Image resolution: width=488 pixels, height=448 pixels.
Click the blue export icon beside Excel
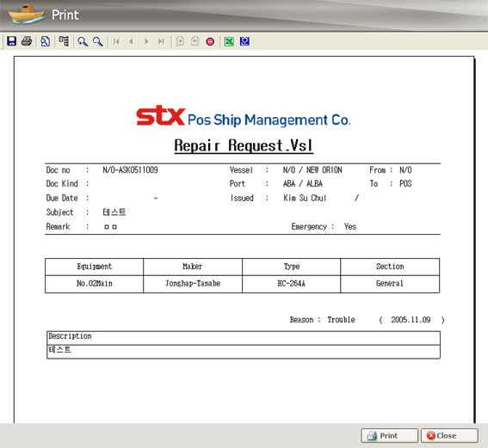pos(244,41)
